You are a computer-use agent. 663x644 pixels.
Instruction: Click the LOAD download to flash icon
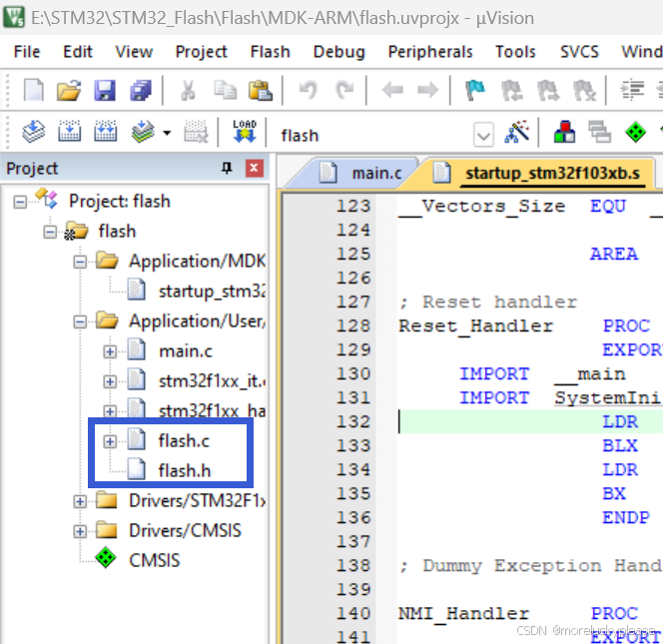[x=245, y=132]
